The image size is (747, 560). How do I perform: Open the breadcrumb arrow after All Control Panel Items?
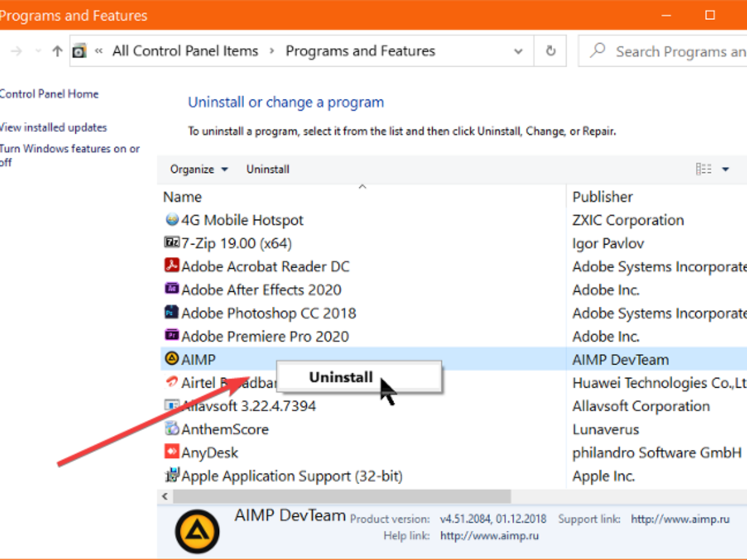coord(271,51)
